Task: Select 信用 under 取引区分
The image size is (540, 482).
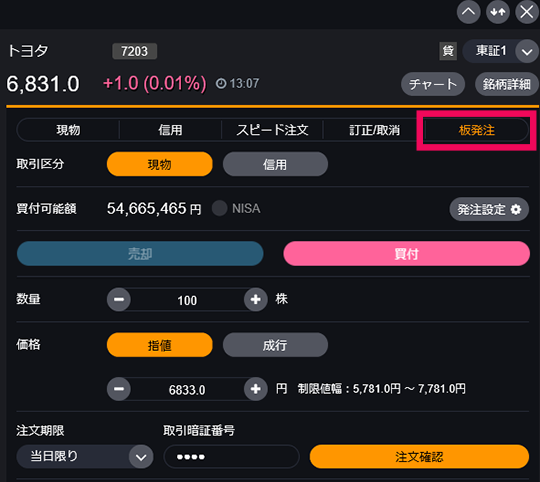Action: 275,164
